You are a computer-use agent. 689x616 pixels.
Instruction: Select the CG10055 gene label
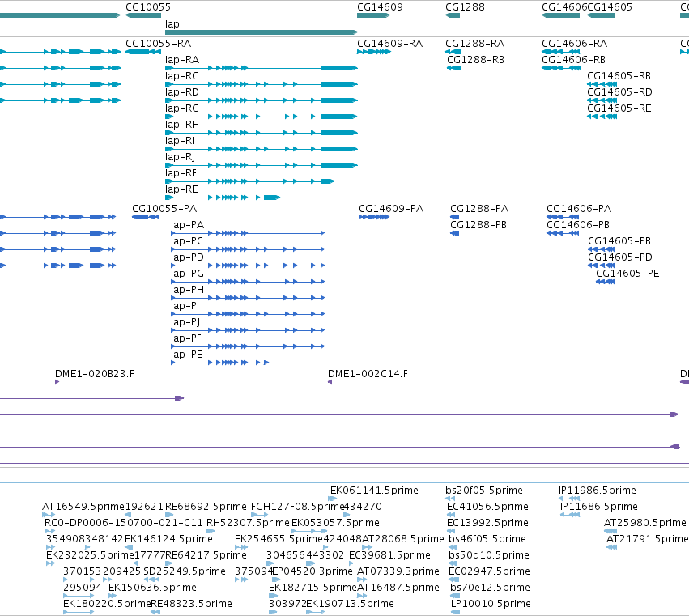click(148, 7)
